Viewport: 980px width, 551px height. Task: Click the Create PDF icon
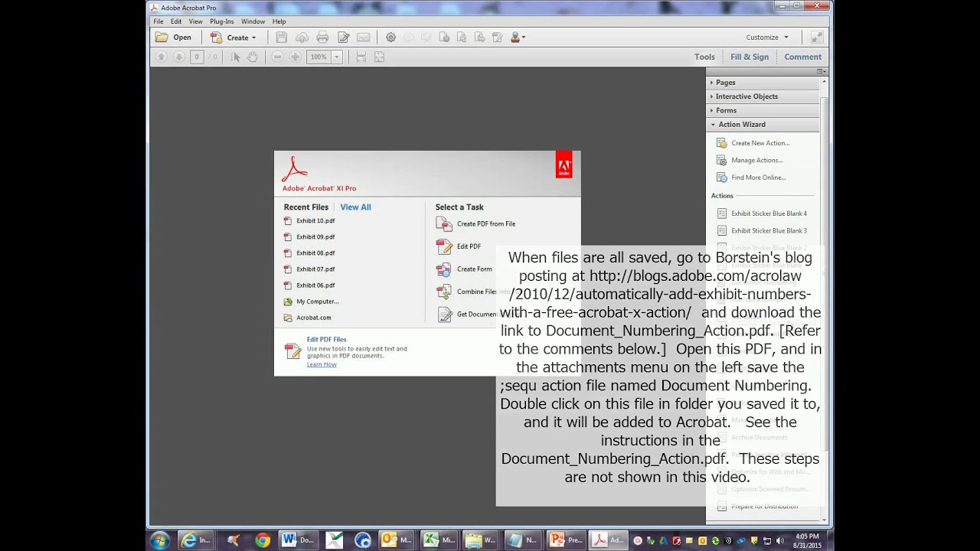click(x=217, y=37)
